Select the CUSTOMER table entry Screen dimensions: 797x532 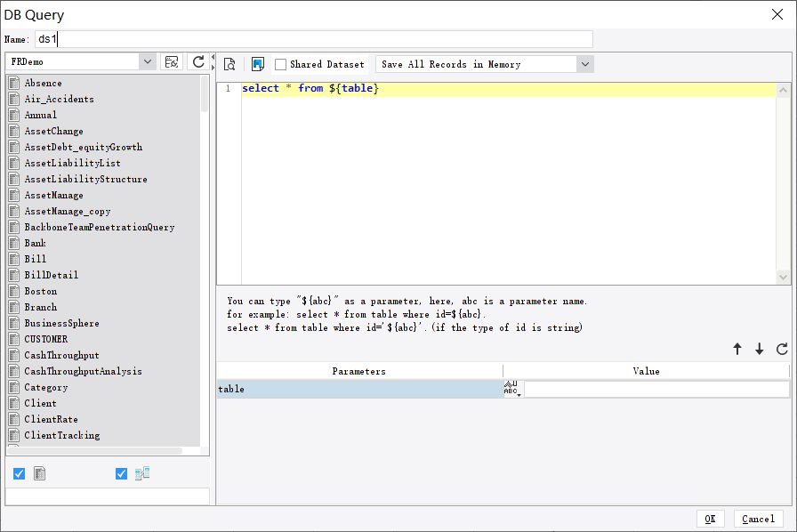tap(45, 340)
